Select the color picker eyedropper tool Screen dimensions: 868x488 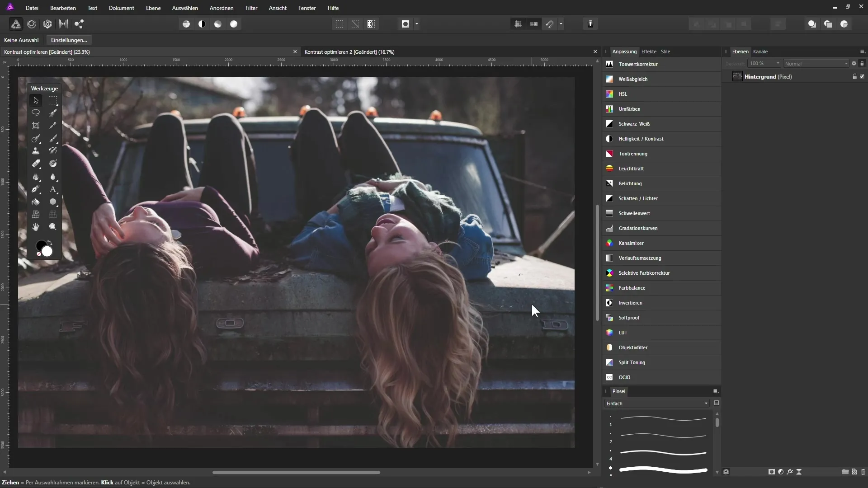(x=53, y=126)
